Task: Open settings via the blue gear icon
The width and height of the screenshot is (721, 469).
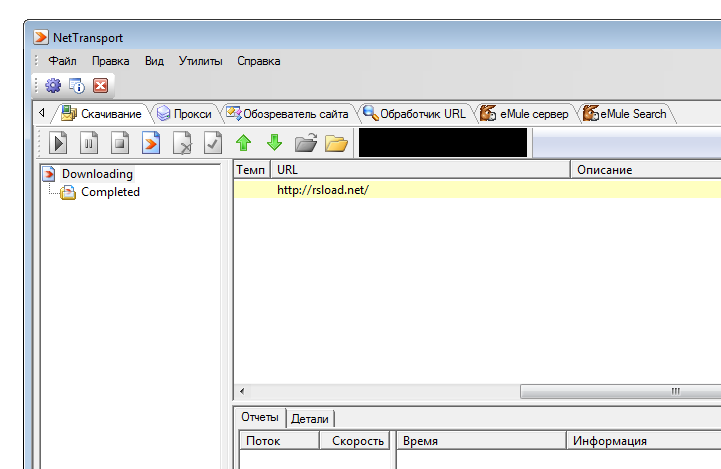Action: (53, 86)
